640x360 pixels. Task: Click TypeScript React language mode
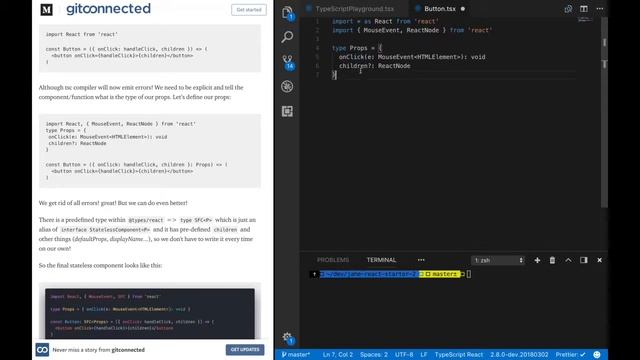click(459, 354)
